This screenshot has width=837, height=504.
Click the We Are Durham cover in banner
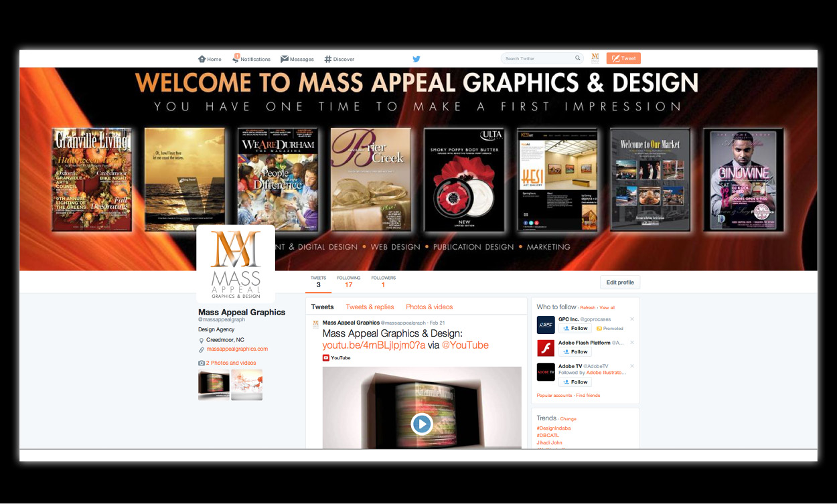click(278, 179)
